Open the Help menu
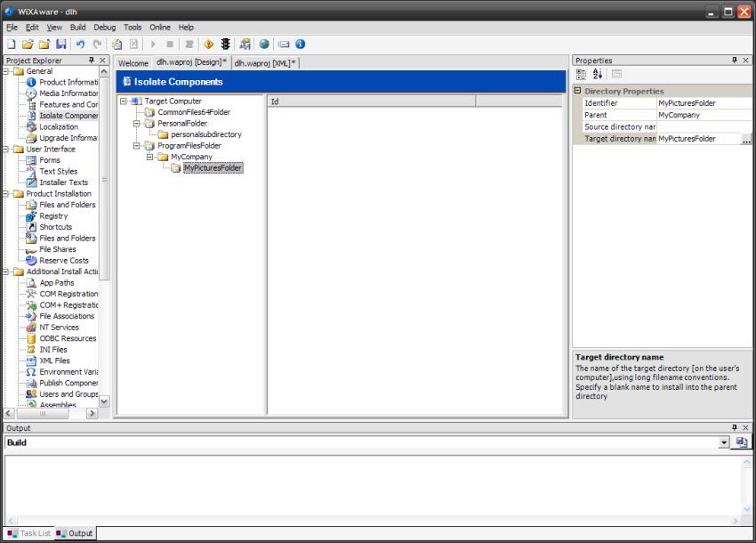The image size is (756, 543). [186, 28]
